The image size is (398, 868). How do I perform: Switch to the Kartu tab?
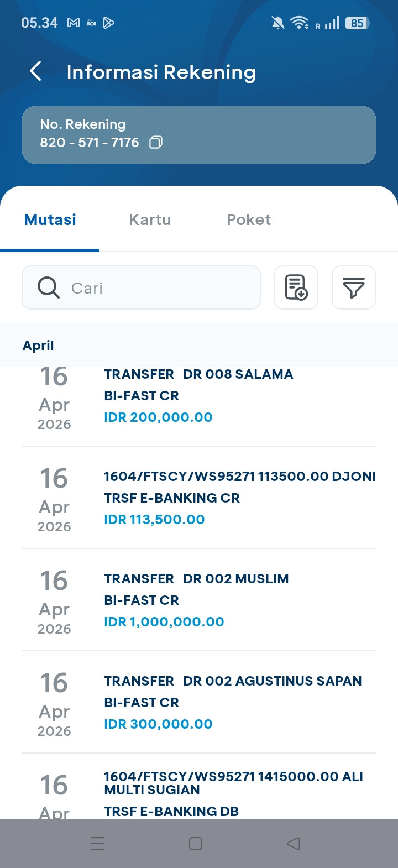pos(150,219)
